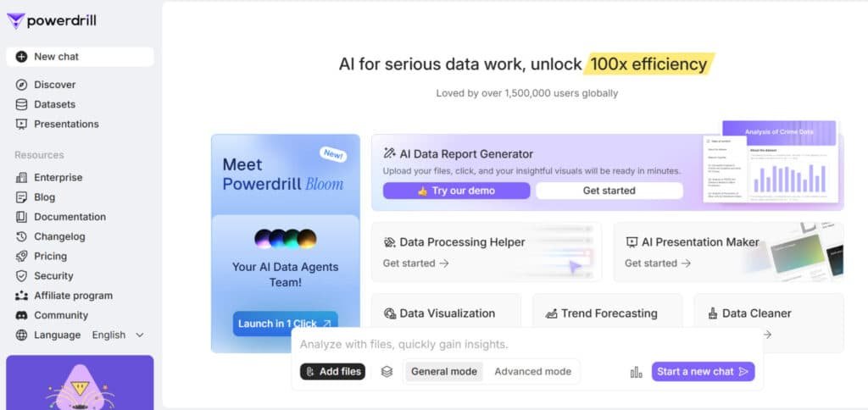Image resolution: width=868 pixels, height=410 pixels.
Task: Click the Try our demo button
Action: (456, 191)
